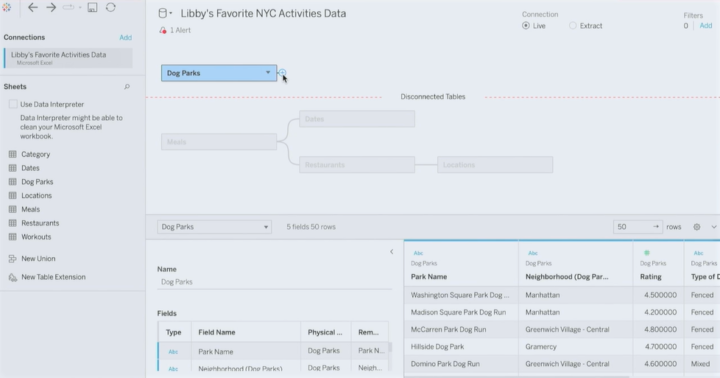Select Libby's Favorite Activities Data connection
The height and width of the screenshot is (378, 720).
click(x=68, y=58)
